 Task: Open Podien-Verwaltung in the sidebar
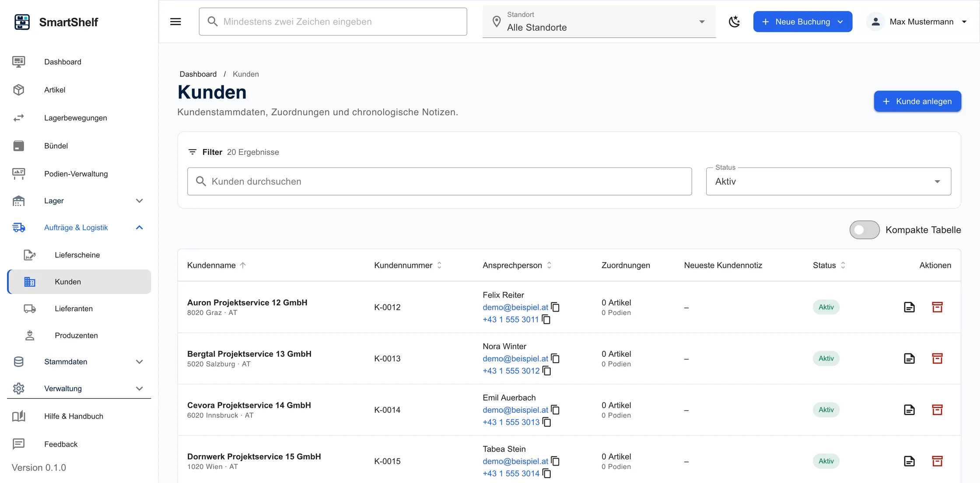pos(79,174)
